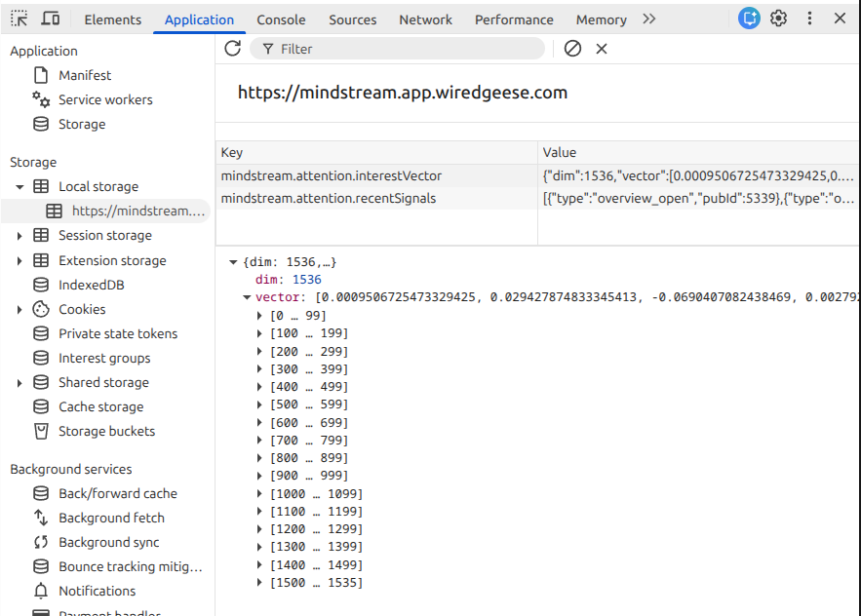Viewport: 861px width, 616px height.
Task: Select the IndexedDB storage item
Action: coord(91,285)
